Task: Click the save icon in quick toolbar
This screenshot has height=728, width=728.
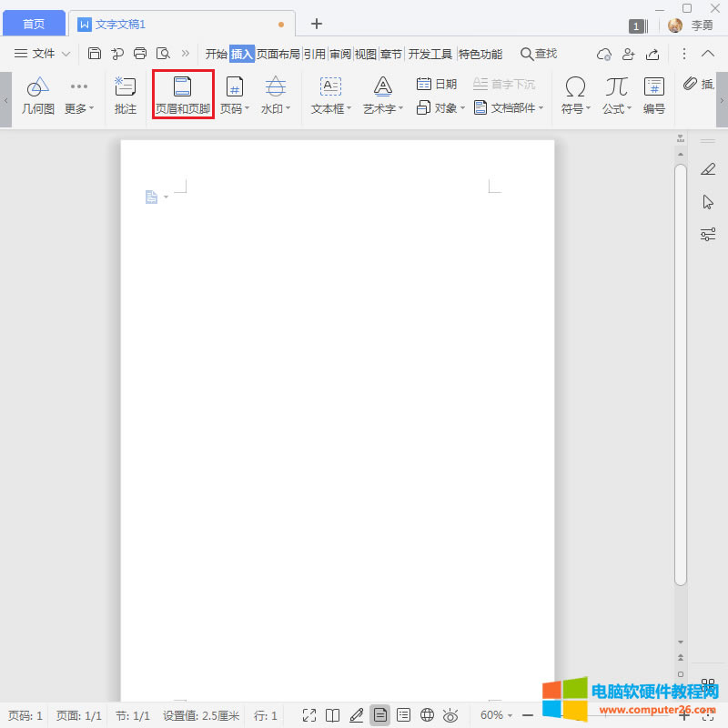Action: point(95,54)
